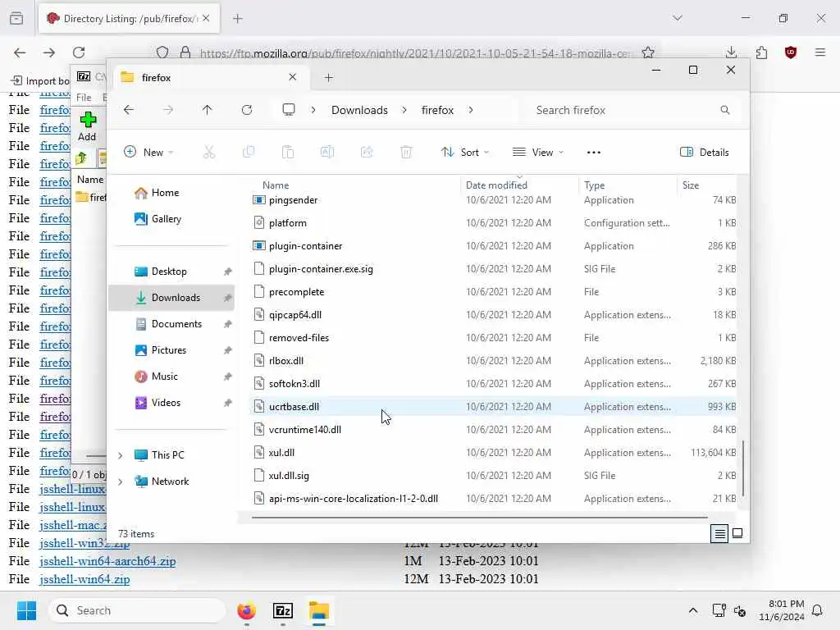Click the Copy icon in Explorer toolbar
Screen dimensions: 840x630
pyautogui.click(x=249, y=152)
